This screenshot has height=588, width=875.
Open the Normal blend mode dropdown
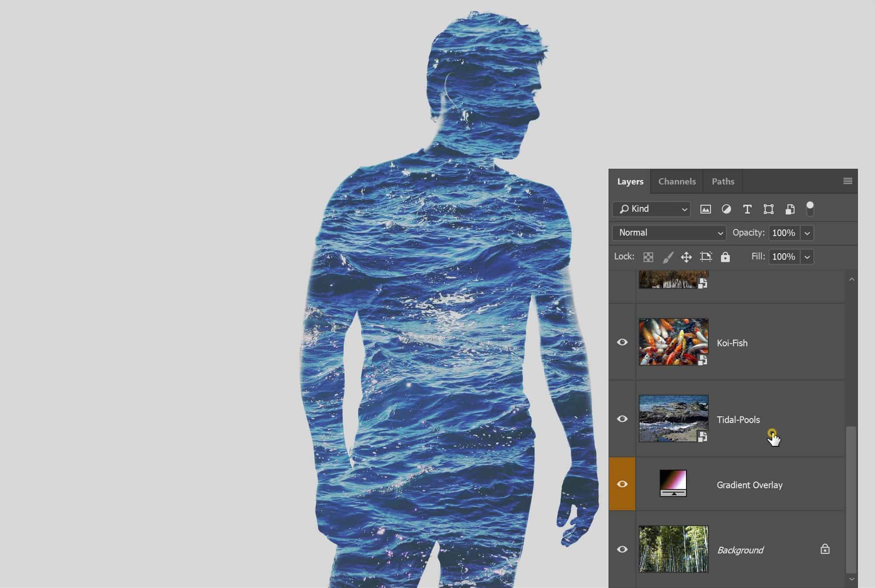pos(669,233)
